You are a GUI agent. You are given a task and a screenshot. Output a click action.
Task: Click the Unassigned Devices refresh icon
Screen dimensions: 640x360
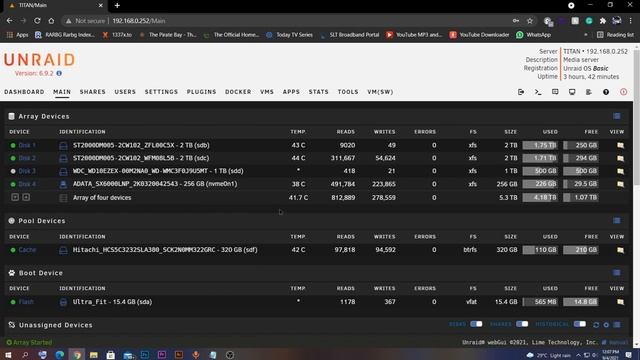(596, 325)
